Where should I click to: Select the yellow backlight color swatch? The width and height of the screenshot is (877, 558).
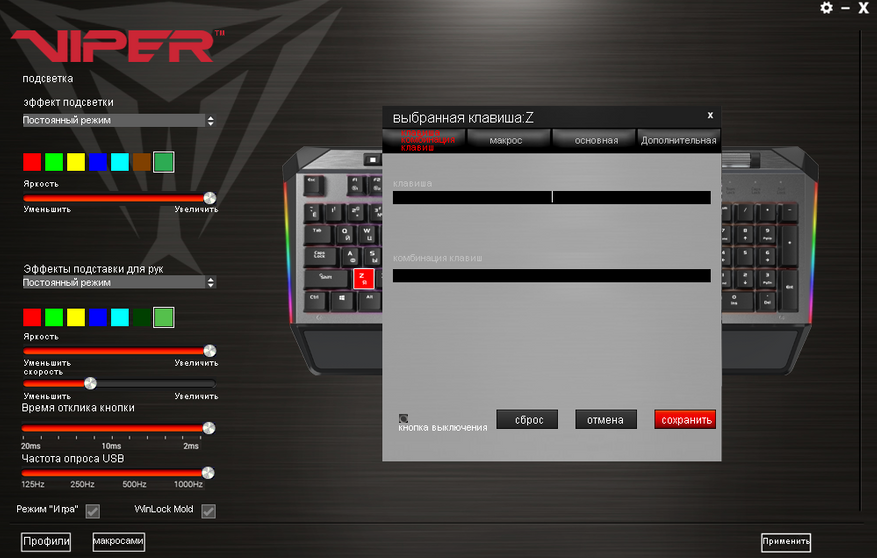click(76, 162)
